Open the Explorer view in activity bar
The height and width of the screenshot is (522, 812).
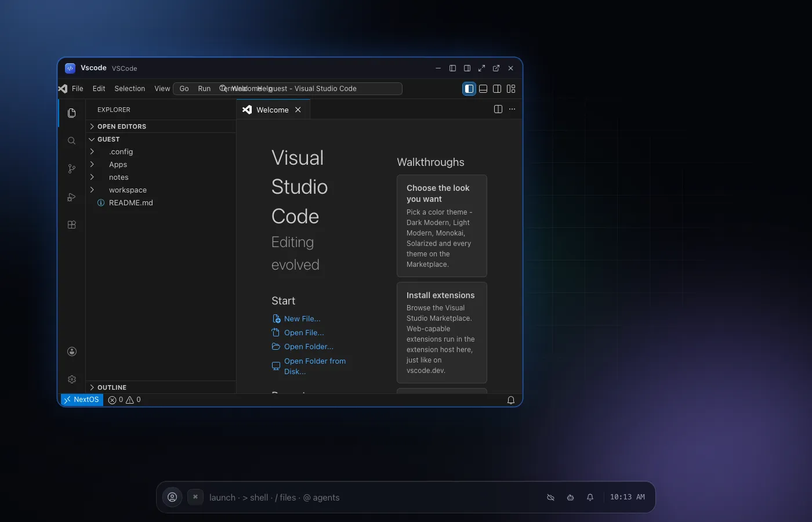point(72,113)
